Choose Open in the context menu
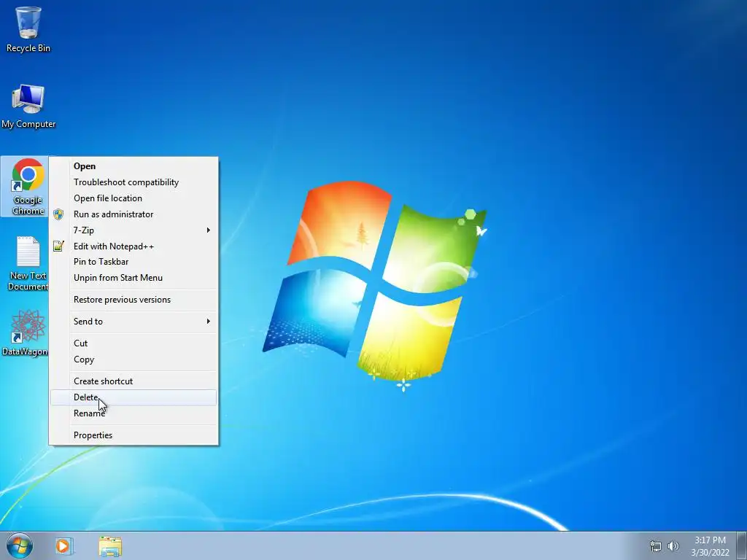The image size is (747, 560). coord(133,166)
